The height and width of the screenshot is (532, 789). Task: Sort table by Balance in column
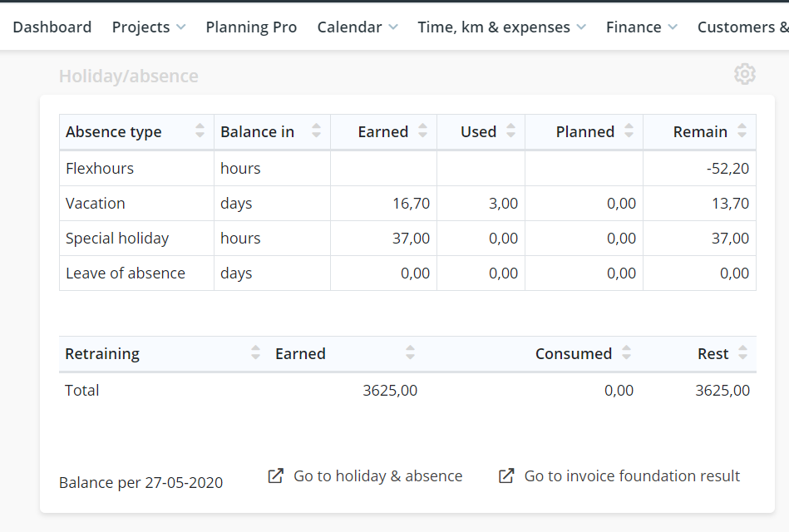[x=272, y=132]
